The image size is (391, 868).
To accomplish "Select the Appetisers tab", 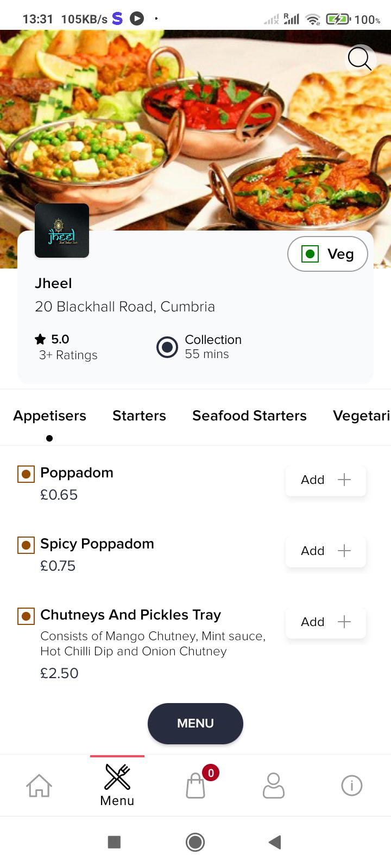I will pyautogui.click(x=49, y=416).
